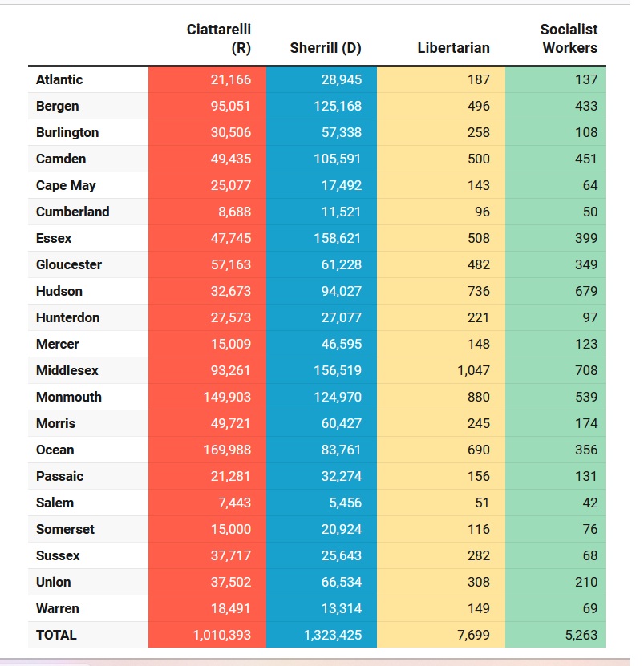The height and width of the screenshot is (666, 644).
Task: Select Salem's Socialist Workers value 42
Action: (x=589, y=503)
